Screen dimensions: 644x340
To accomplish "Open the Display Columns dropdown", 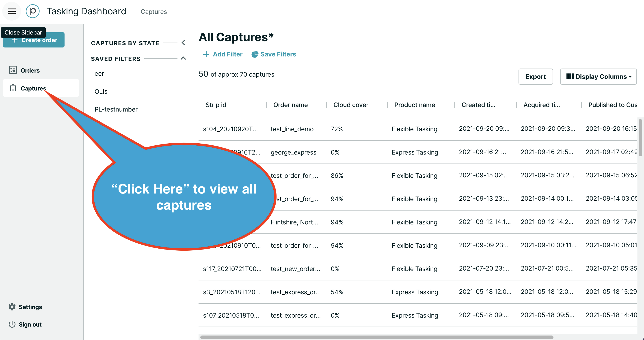I will [x=598, y=76].
